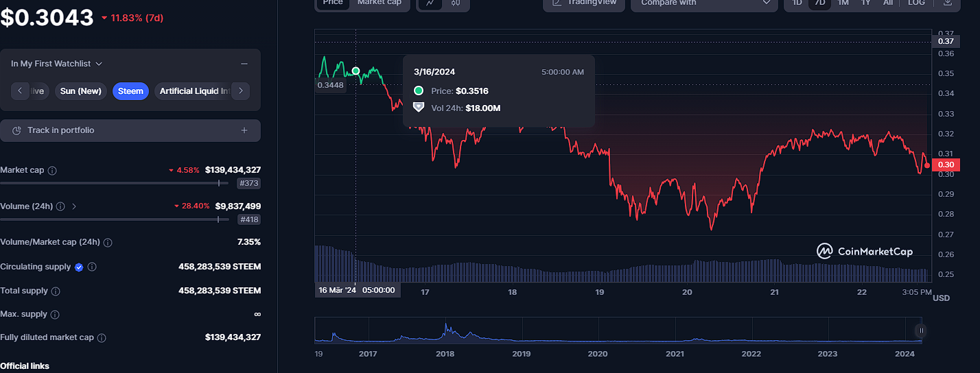This screenshot has height=373, width=980.
Task: Click Volume (24h) info icon
Action: tap(60, 206)
